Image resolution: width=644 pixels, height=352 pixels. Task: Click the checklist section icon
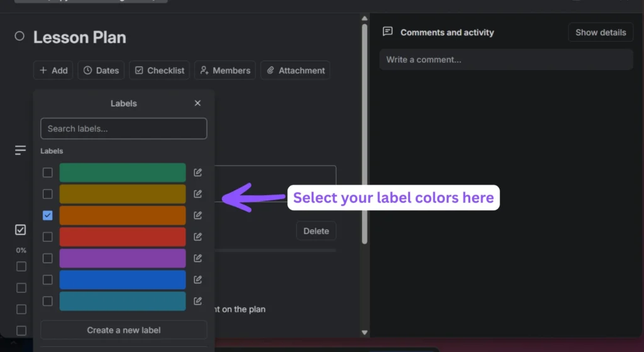click(20, 230)
